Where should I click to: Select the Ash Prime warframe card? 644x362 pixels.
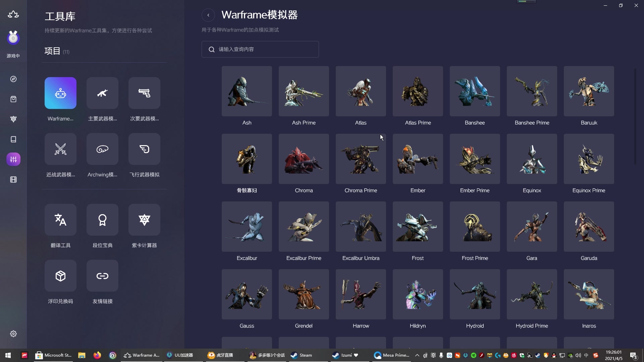[x=304, y=91]
